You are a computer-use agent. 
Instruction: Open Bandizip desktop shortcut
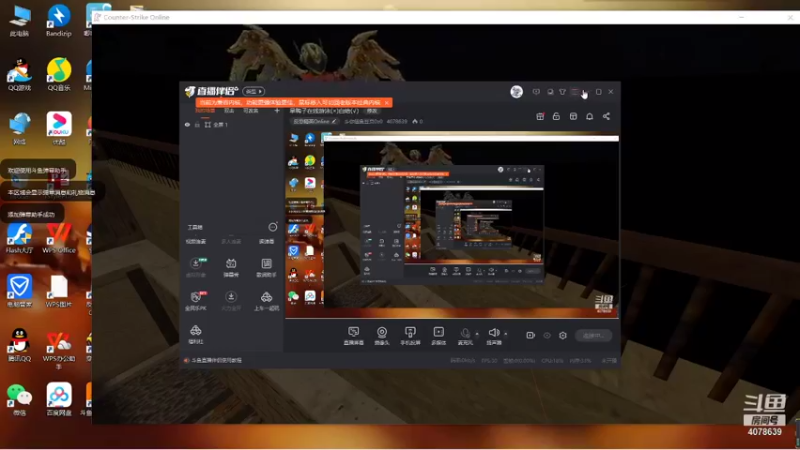pyautogui.click(x=59, y=21)
